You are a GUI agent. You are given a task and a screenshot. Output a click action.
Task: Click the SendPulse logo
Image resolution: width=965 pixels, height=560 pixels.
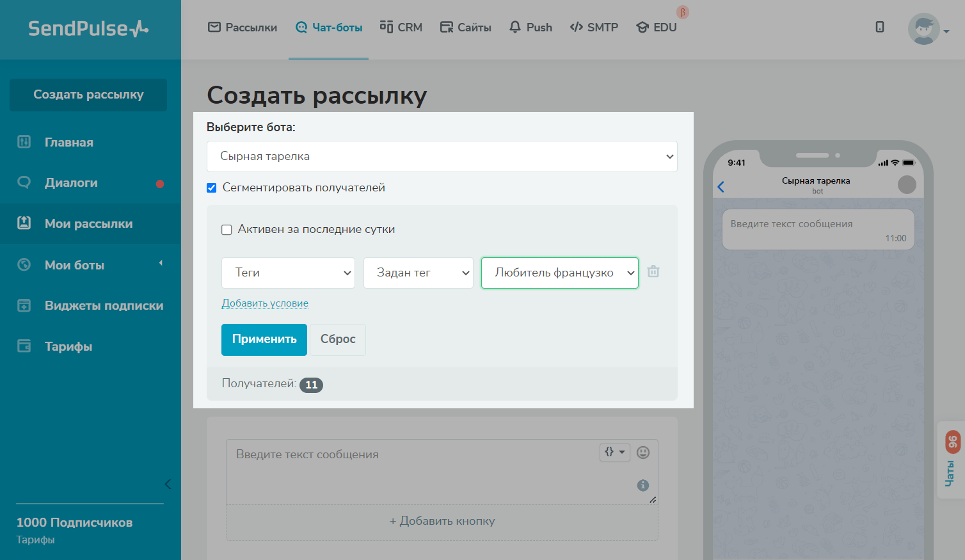tap(88, 29)
